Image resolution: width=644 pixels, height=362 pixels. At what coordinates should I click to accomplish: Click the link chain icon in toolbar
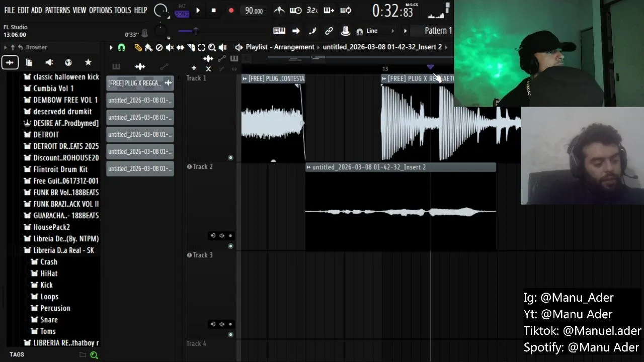329,31
